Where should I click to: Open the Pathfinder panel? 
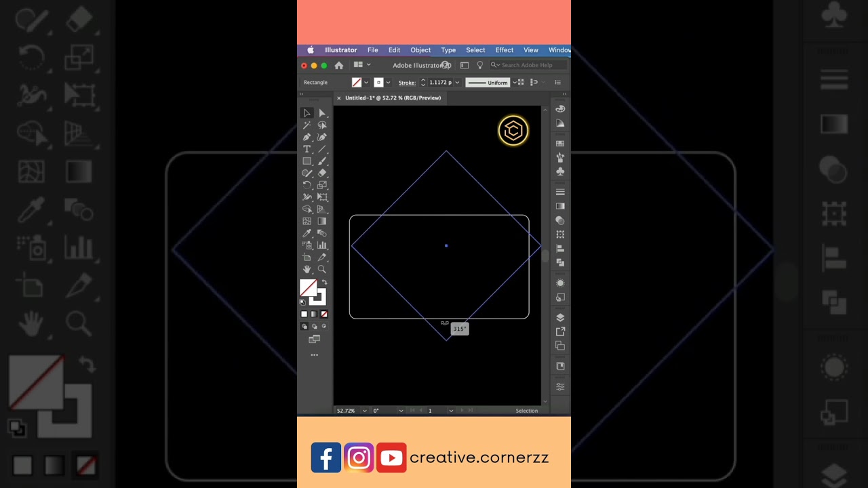point(560,263)
